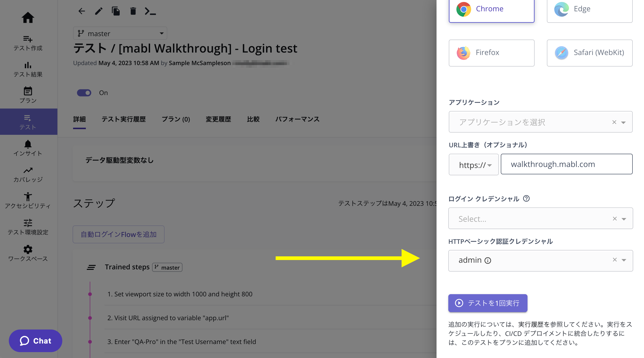The image size is (644, 358).
Task: Open the アプリケーションを選択 dropdown
Action: (x=541, y=122)
